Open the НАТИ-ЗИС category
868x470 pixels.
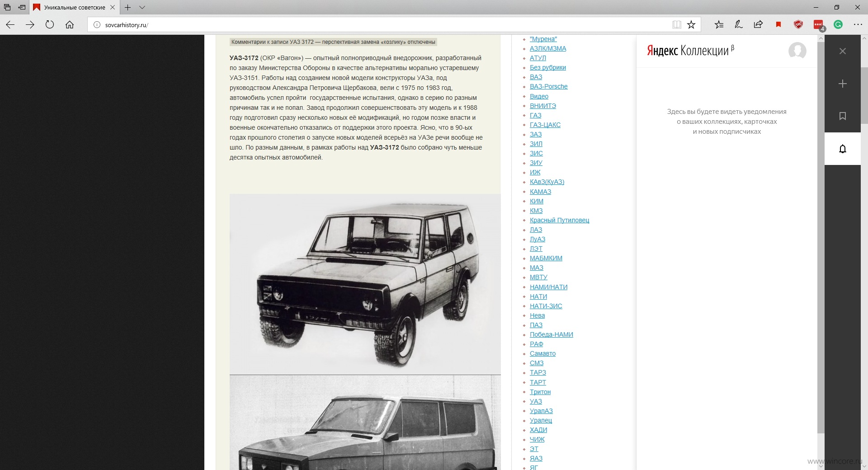pyautogui.click(x=546, y=306)
